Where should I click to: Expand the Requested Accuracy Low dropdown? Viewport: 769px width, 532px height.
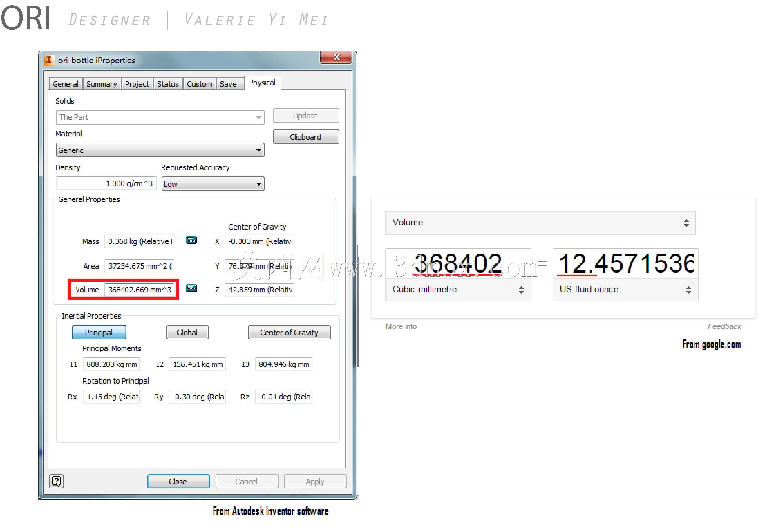click(x=213, y=184)
